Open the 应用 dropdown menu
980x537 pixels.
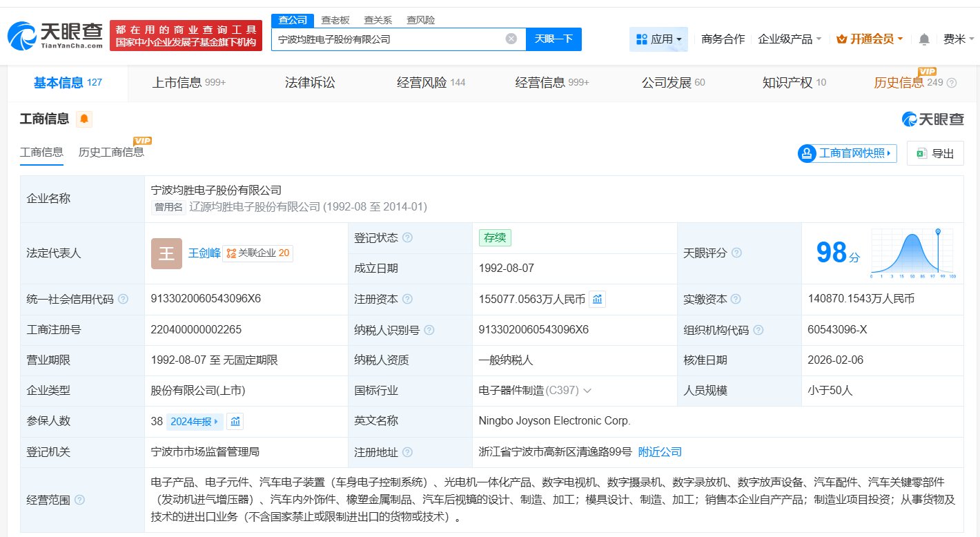pyautogui.click(x=658, y=39)
